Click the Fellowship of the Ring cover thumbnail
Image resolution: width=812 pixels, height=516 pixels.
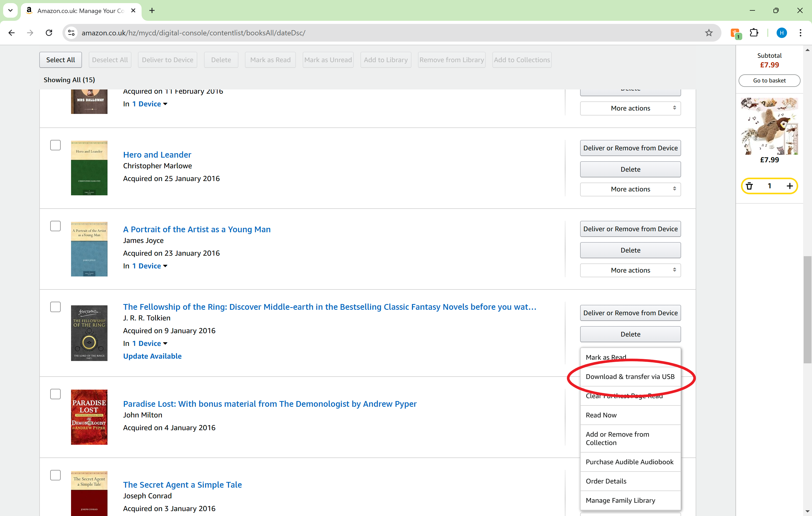click(x=89, y=333)
